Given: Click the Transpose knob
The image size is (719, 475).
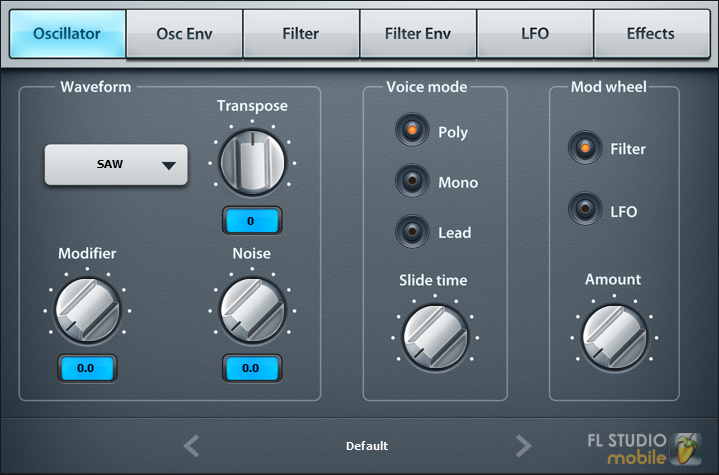Looking at the screenshot, I should click(251, 163).
